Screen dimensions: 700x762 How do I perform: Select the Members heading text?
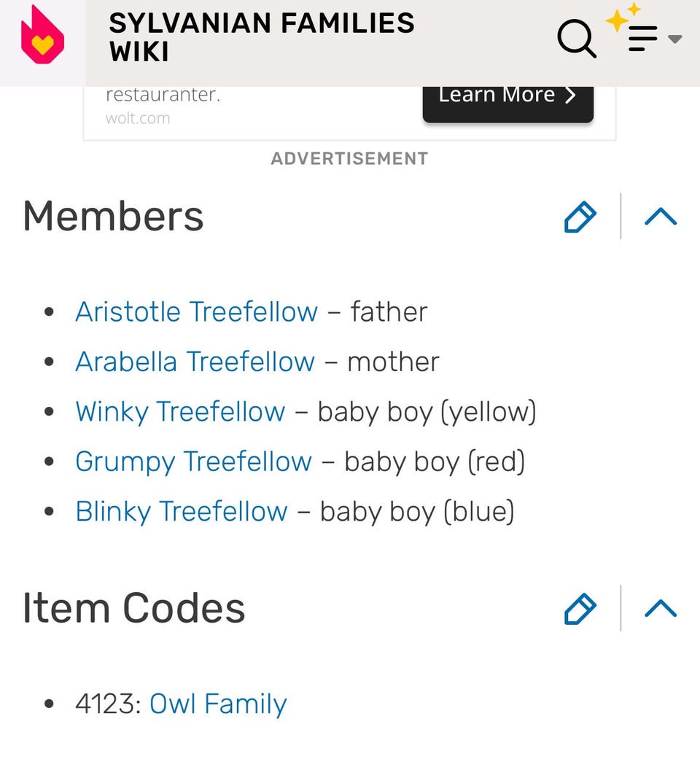pos(113,217)
